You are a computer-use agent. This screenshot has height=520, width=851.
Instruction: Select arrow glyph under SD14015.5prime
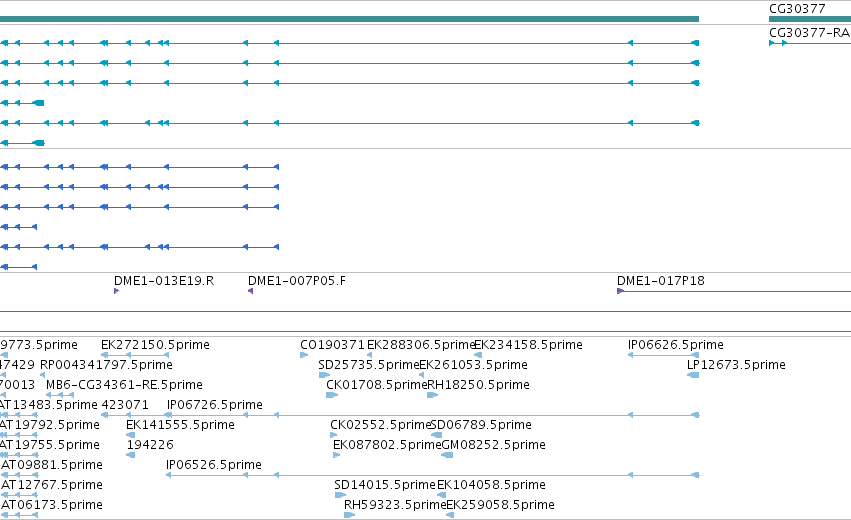tap(340, 496)
